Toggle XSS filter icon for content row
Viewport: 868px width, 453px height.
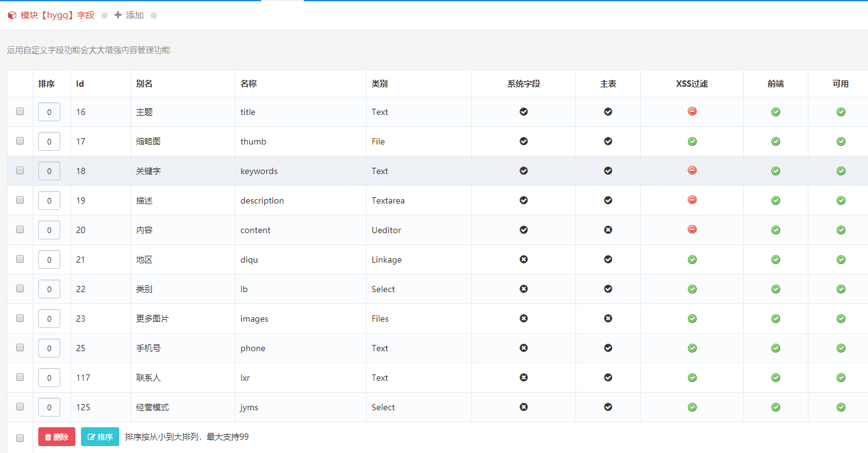click(692, 229)
